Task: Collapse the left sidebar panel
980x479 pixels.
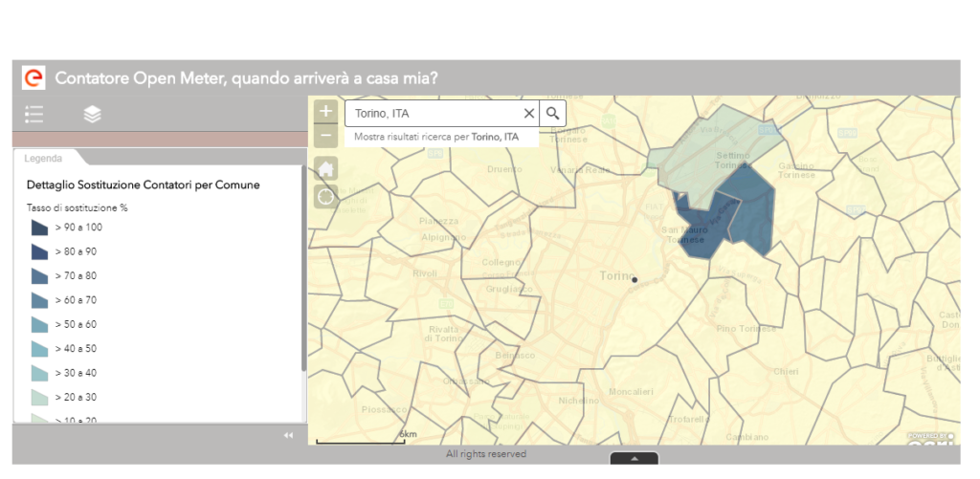Action: coord(288,436)
